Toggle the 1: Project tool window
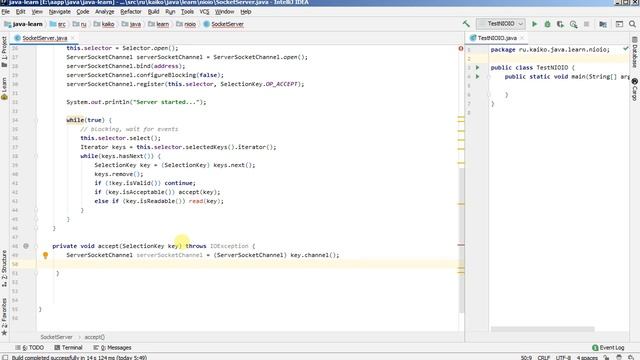The height and width of the screenshot is (360, 640). [x=4, y=51]
